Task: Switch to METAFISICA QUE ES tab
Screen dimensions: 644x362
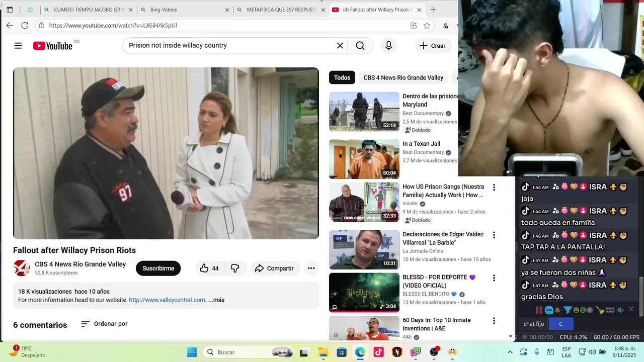Action: pyautogui.click(x=281, y=10)
